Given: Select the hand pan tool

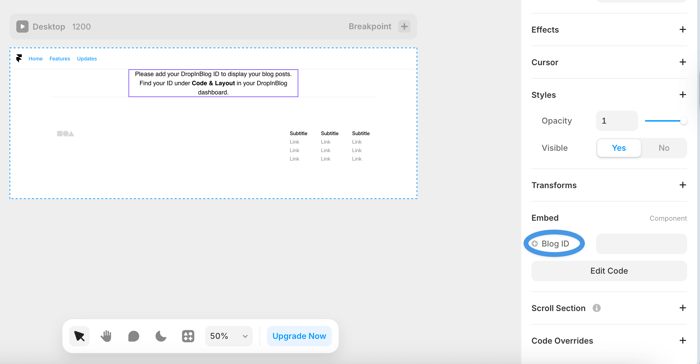Looking at the screenshot, I should pos(106,336).
